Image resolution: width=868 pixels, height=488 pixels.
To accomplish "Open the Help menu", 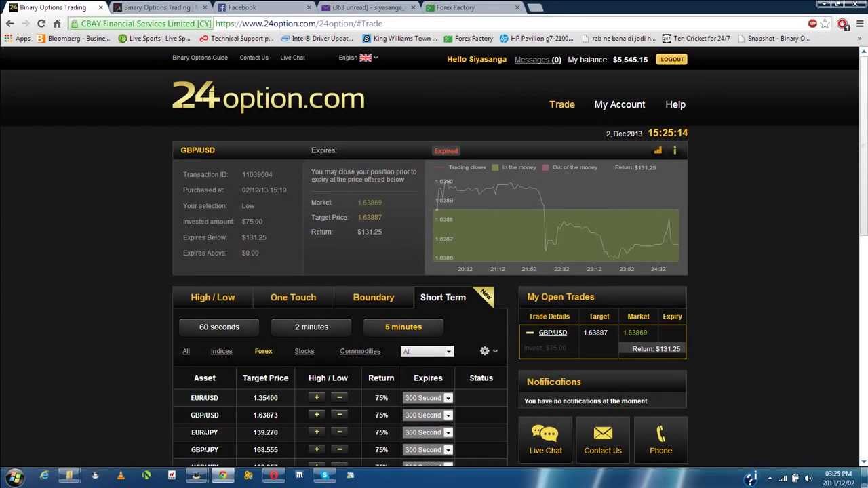I will click(x=675, y=104).
